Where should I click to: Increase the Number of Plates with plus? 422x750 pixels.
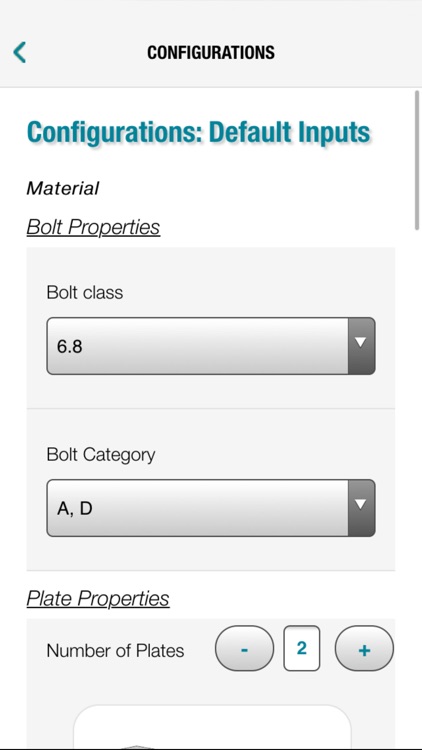pyautogui.click(x=364, y=648)
